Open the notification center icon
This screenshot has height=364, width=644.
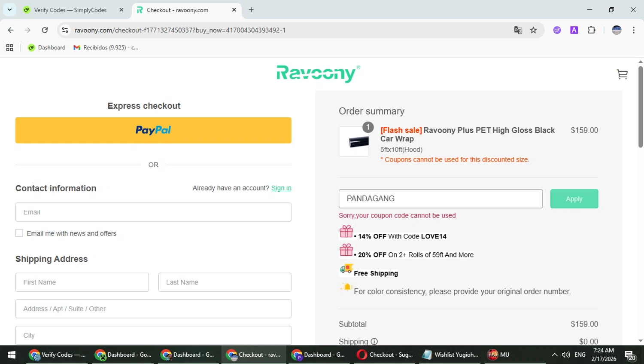coord(630,355)
